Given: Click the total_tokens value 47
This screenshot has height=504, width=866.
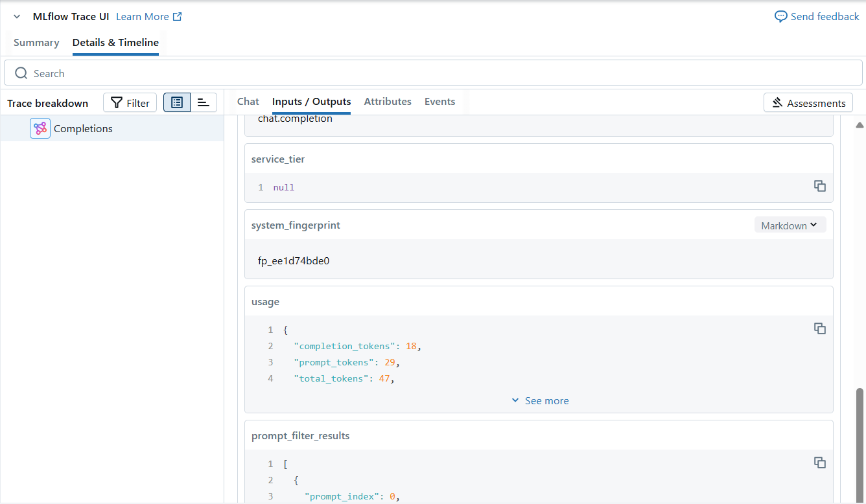Looking at the screenshot, I should [384, 378].
